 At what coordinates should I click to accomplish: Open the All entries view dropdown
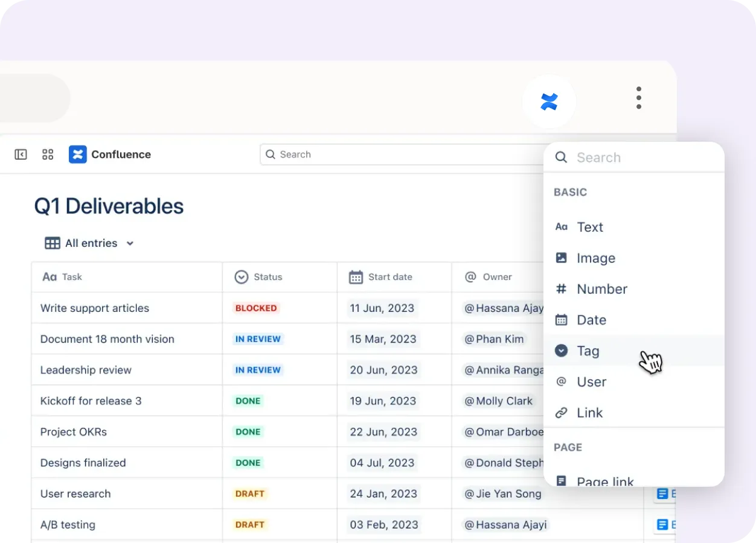(89, 243)
